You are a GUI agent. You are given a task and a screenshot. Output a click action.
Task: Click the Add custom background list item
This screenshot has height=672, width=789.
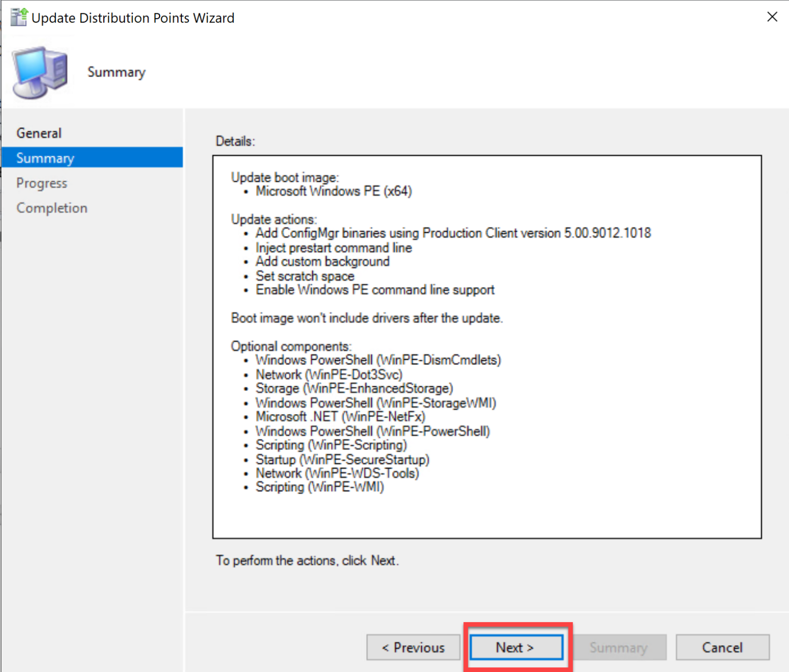point(322,262)
